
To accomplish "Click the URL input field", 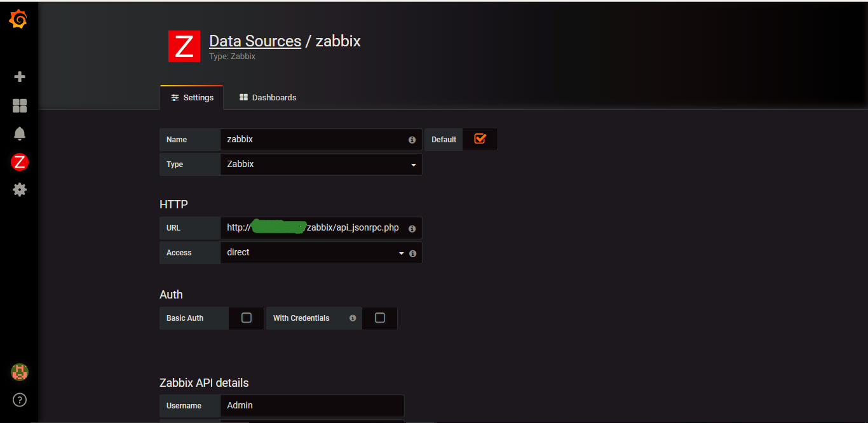I will [x=321, y=228].
